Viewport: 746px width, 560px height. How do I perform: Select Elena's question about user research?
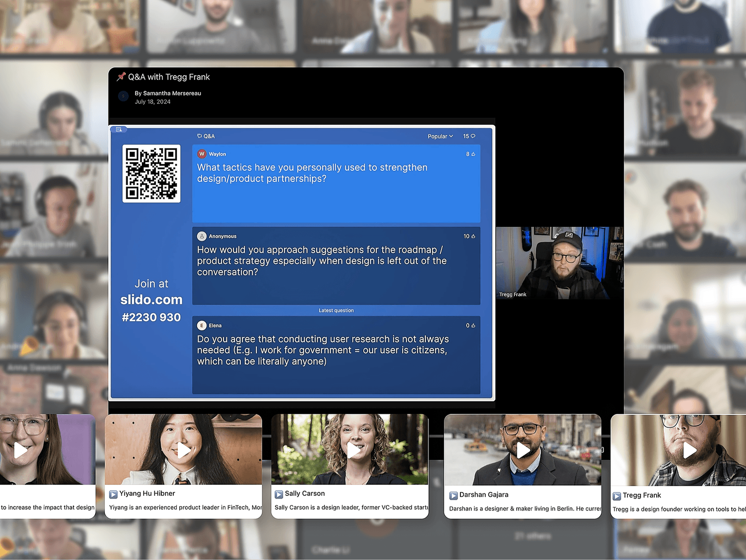[x=336, y=355]
